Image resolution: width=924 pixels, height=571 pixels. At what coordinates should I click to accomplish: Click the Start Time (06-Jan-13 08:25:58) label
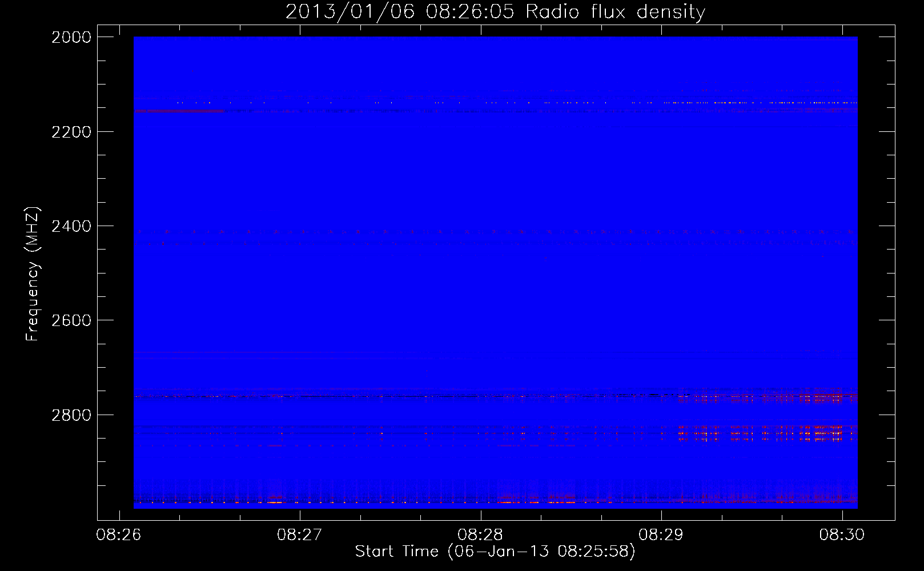point(495,552)
